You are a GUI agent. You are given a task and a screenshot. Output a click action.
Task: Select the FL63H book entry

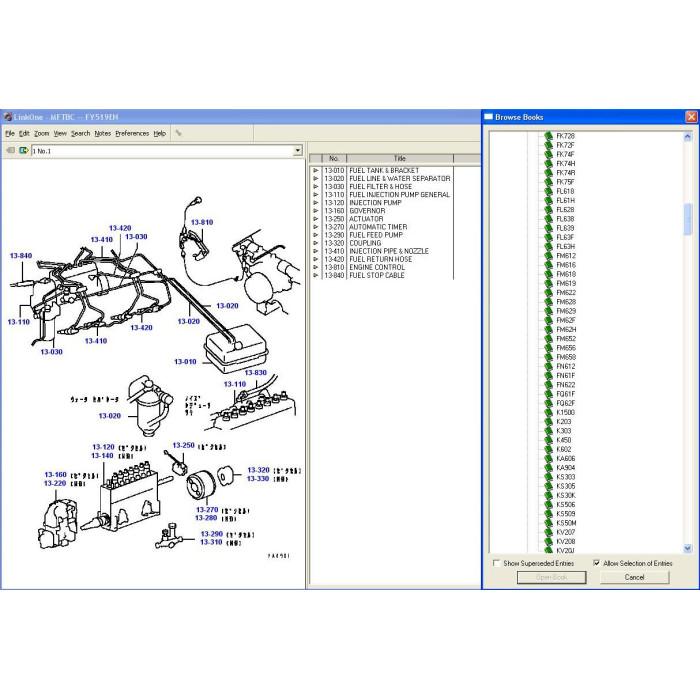566,246
